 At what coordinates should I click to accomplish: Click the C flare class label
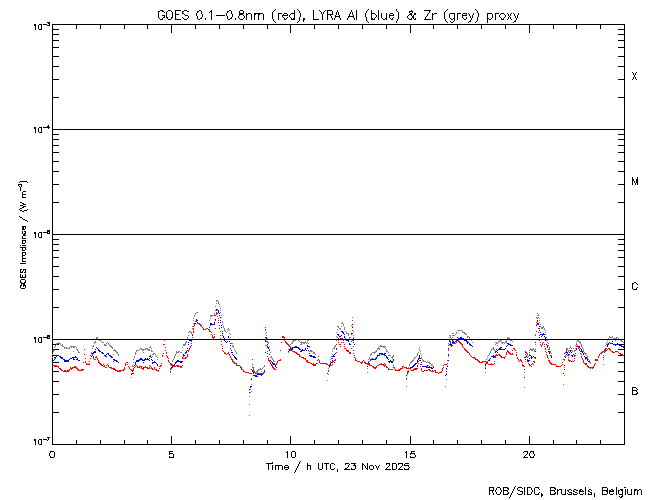click(x=634, y=287)
